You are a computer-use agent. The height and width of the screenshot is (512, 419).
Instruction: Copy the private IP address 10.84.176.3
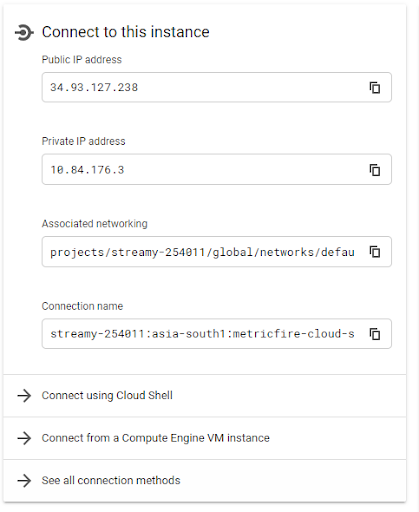[x=375, y=170]
